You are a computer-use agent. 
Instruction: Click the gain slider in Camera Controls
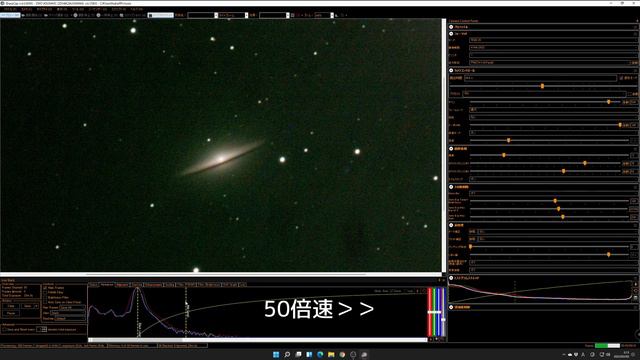point(545,102)
